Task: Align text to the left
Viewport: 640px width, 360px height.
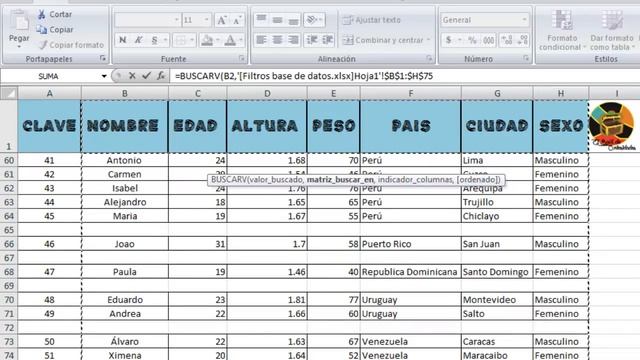Action: coord(261,40)
